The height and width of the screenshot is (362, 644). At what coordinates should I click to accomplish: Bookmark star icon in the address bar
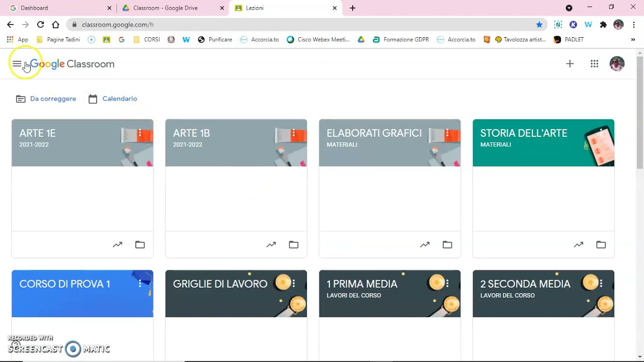coord(539,24)
